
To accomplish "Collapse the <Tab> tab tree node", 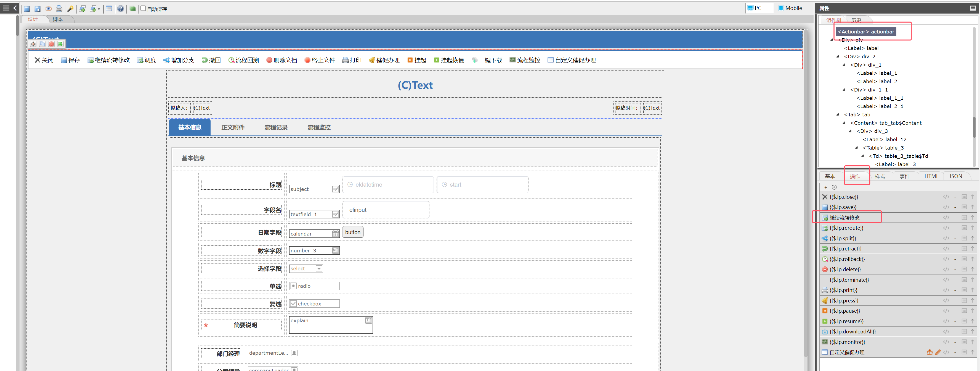I will (838, 115).
